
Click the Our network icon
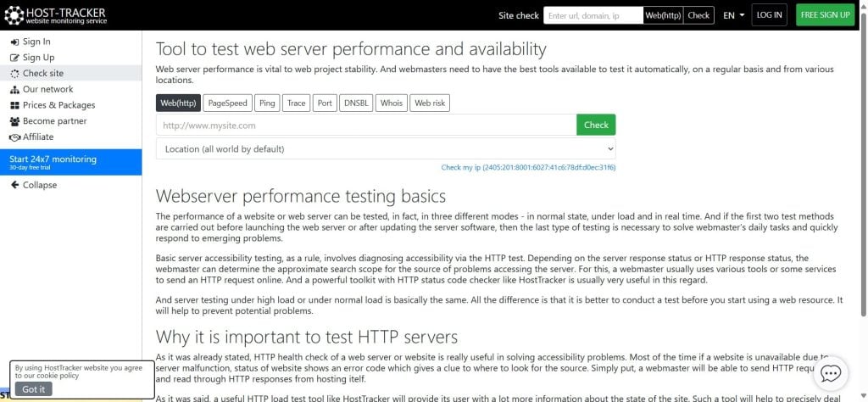[14, 89]
